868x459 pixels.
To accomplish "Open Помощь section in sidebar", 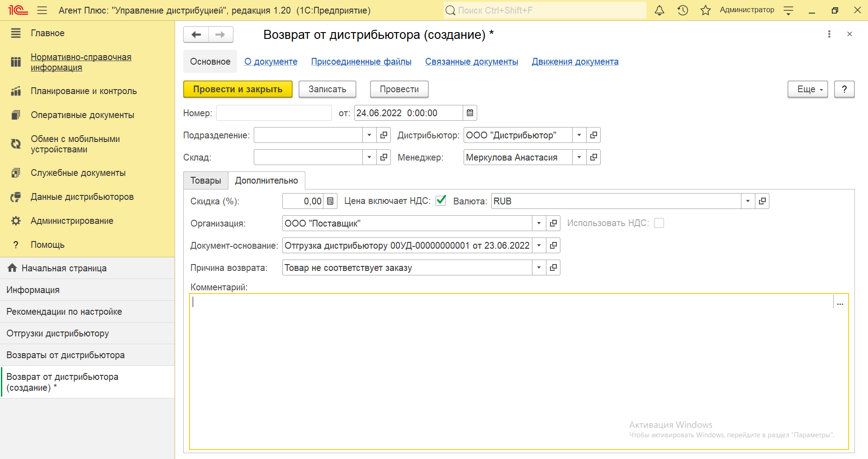I will [x=47, y=245].
